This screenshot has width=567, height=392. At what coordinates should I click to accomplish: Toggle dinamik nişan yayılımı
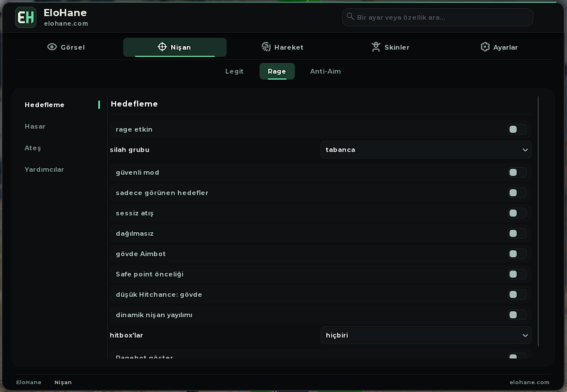pos(517,315)
